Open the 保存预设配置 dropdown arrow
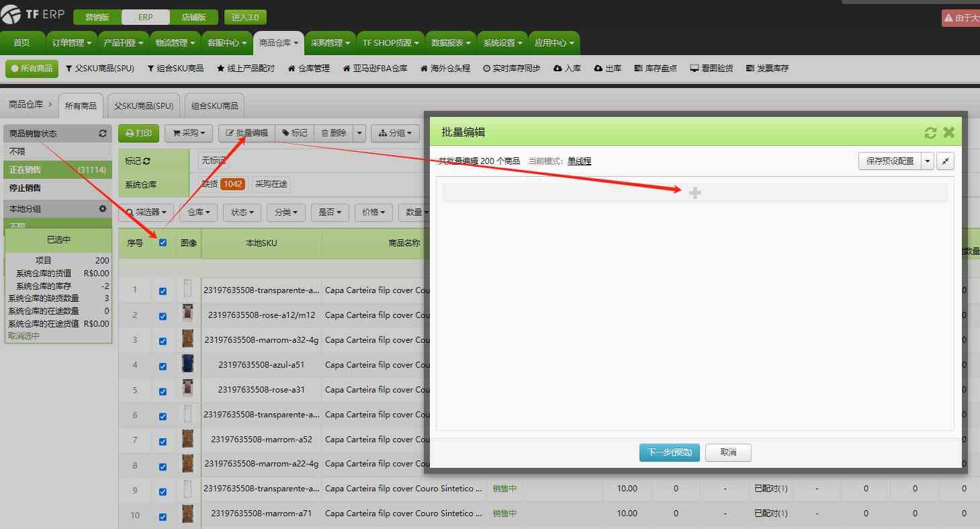 927,161
